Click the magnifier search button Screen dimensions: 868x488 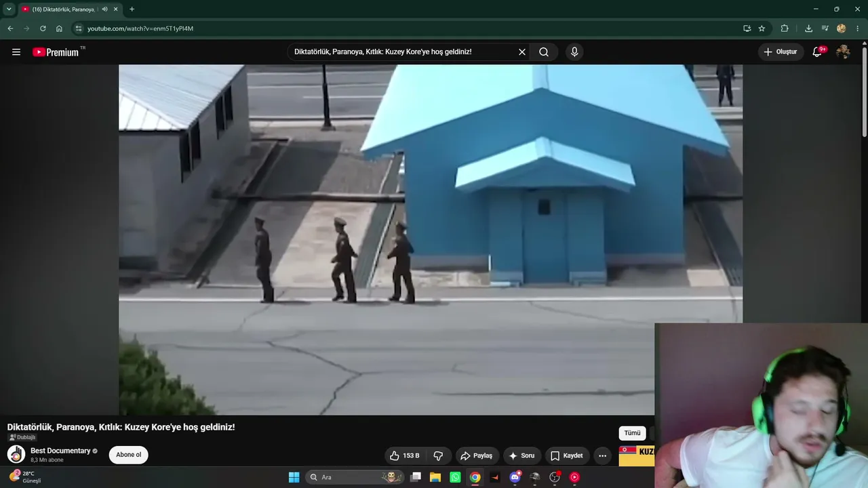tap(544, 52)
